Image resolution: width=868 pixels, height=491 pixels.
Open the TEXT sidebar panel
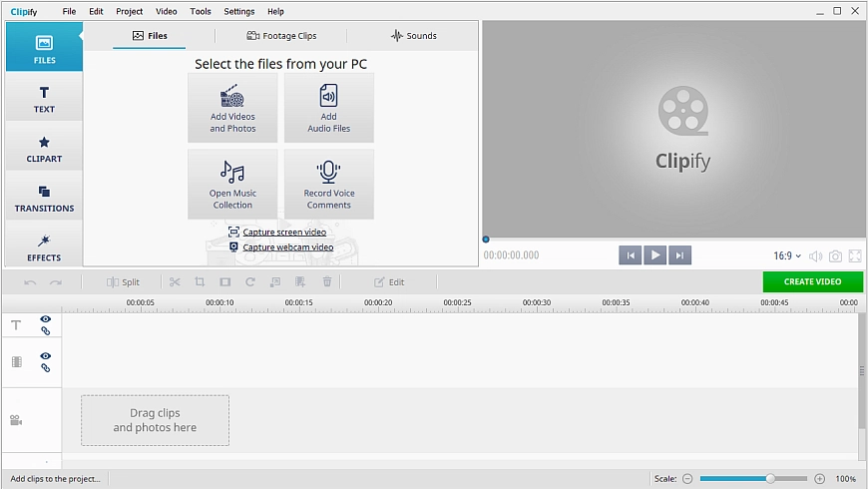(44, 97)
